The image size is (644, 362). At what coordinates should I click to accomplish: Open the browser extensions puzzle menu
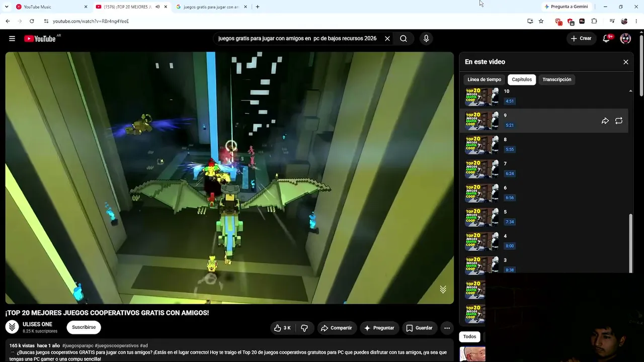[594, 21]
